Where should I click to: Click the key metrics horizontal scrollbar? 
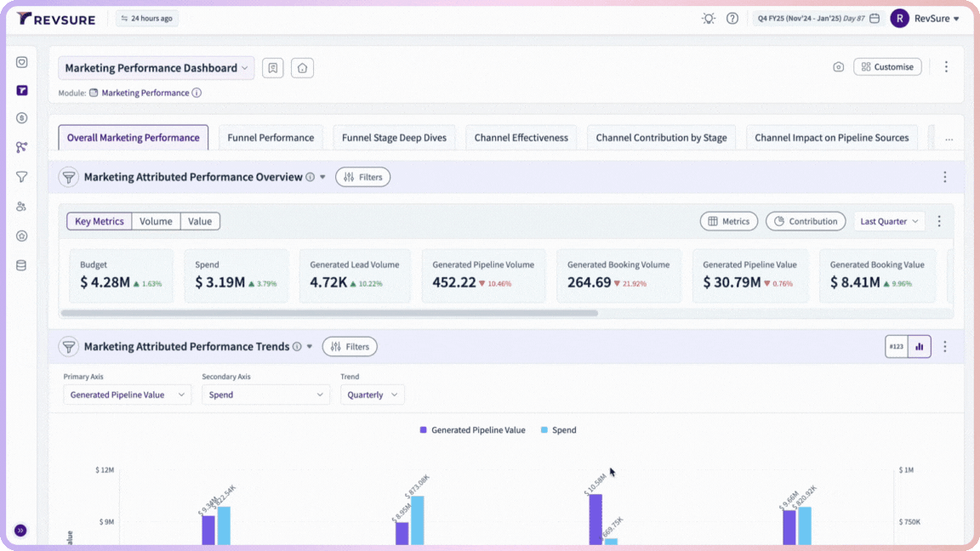[329, 313]
